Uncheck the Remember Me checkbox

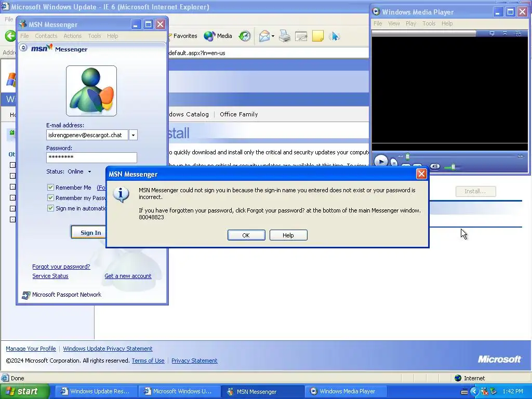(x=50, y=187)
